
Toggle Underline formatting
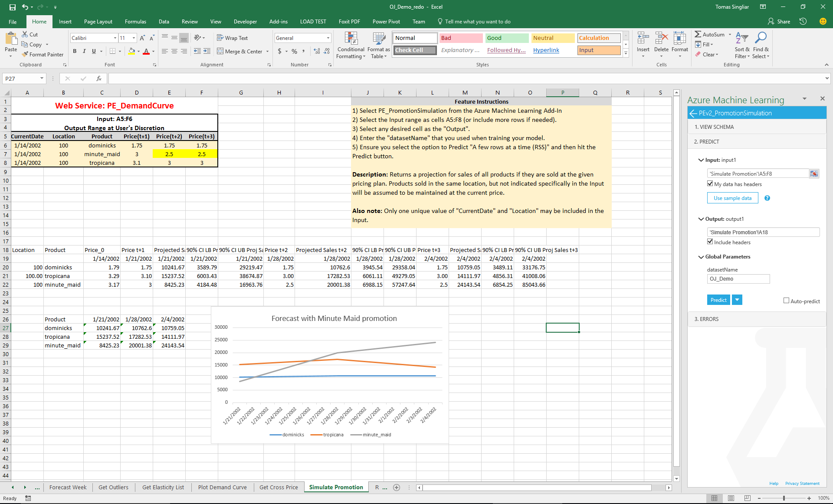pos(94,51)
